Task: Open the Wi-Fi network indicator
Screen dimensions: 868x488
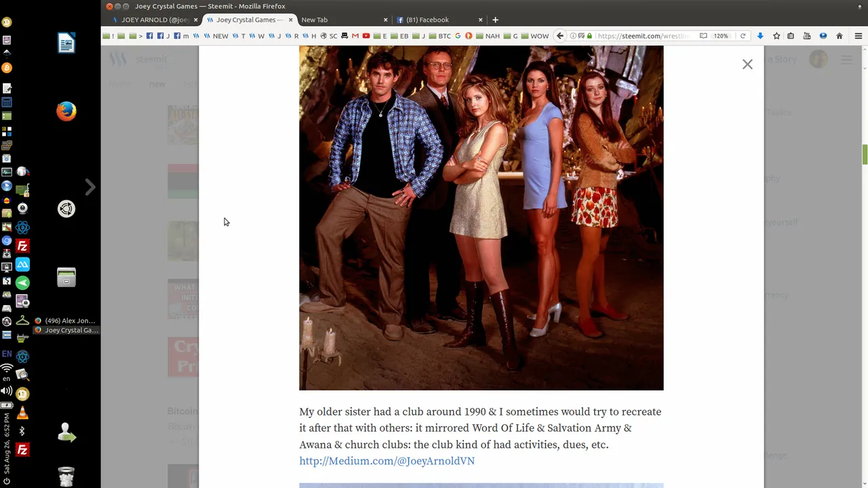Action: [x=7, y=368]
